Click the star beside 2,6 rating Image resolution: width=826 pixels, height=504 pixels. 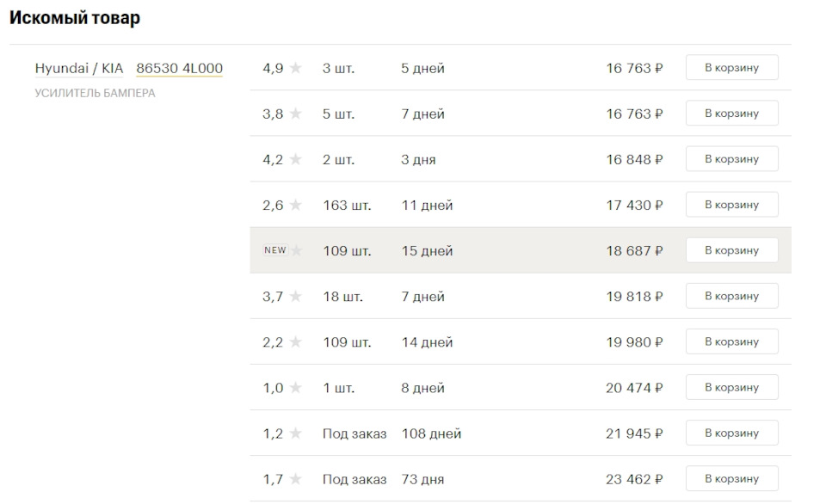[x=295, y=205]
